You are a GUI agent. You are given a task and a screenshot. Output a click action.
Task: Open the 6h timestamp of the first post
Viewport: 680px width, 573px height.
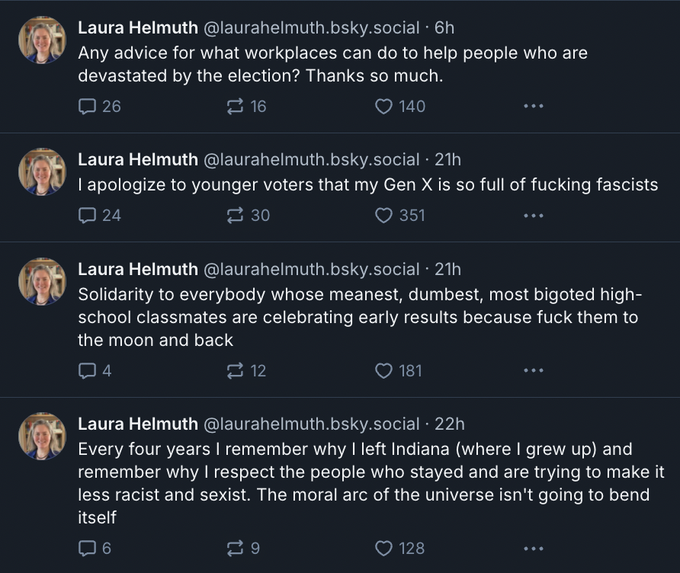(x=445, y=28)
